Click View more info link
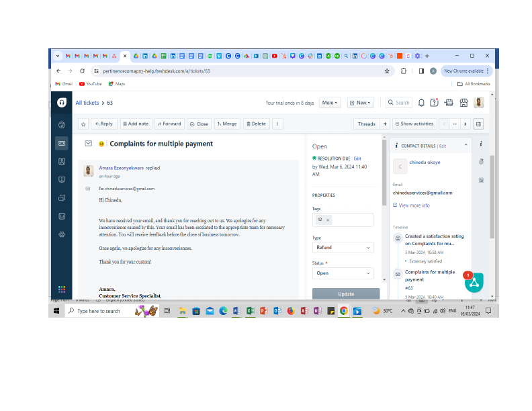 tap(411, 205)
